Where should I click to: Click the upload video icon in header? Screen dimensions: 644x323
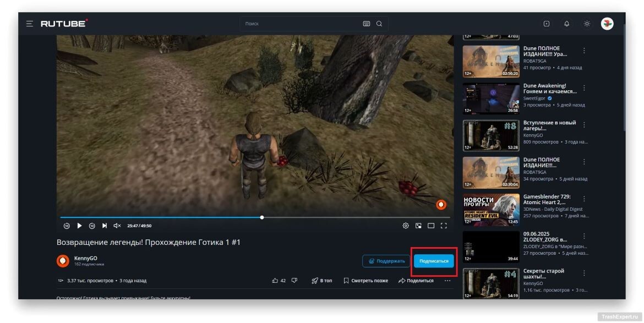point(546,24)
